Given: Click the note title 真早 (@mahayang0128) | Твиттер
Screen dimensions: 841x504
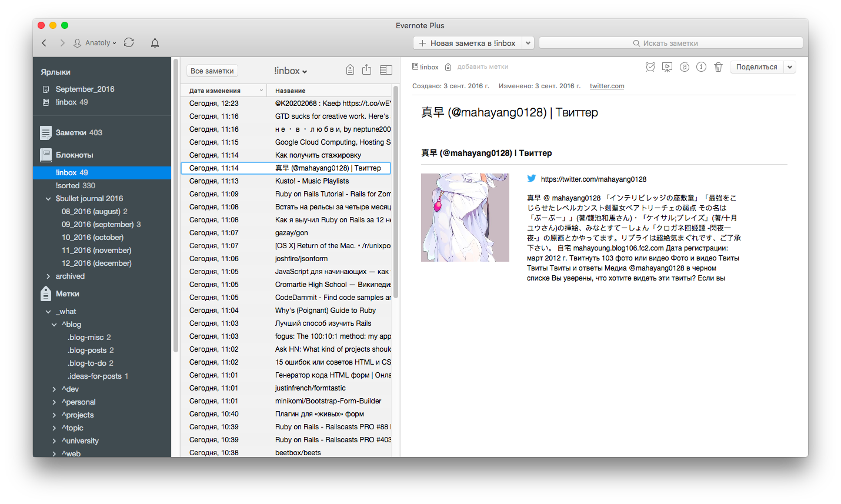Looking at the screenshot, I should [x=509, y=112].
